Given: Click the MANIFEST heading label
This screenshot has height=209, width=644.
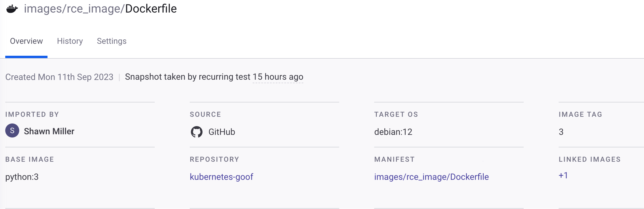Looking at the screenshot, I should tap(394, 159).
